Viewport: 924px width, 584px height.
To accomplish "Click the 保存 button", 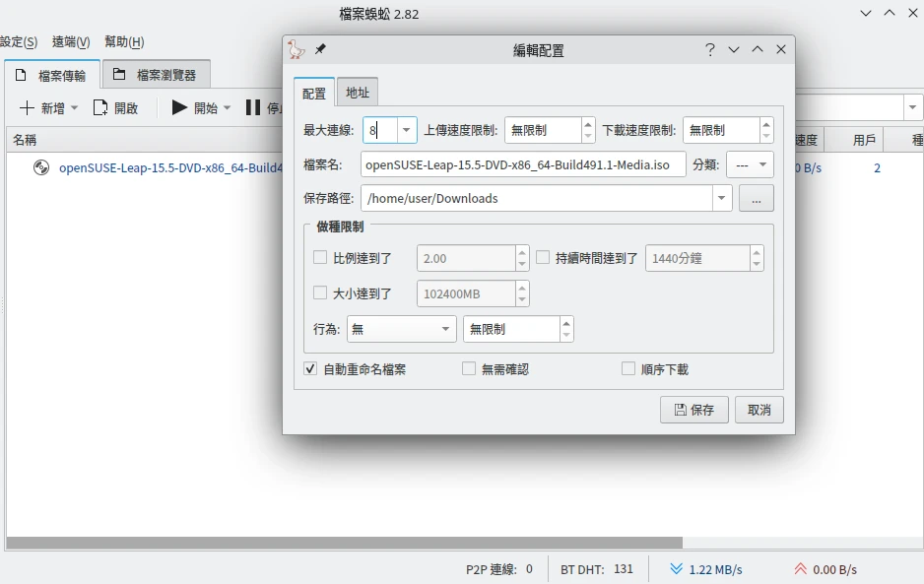I will click(693, 410).
